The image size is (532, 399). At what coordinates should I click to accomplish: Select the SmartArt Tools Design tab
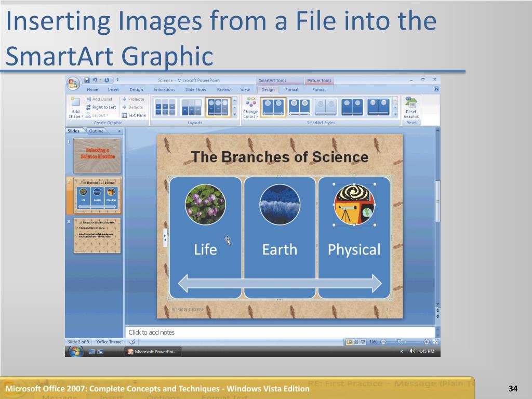point(268,89)
